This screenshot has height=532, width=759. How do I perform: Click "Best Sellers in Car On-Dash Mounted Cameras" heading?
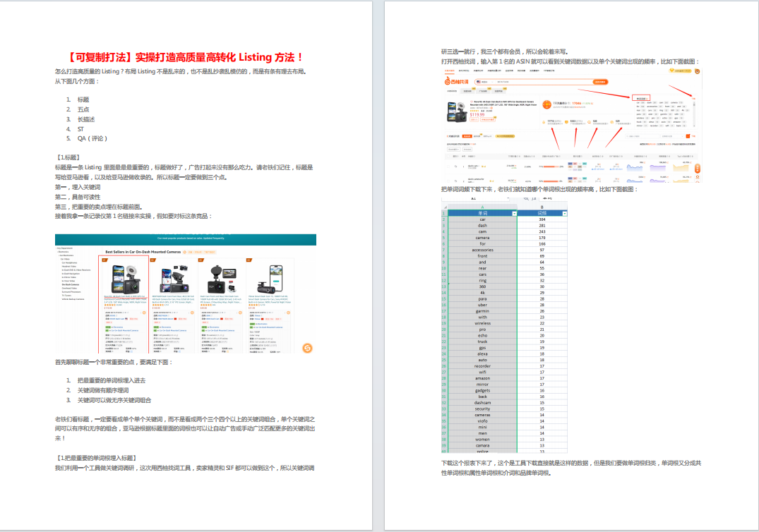(143, 252)
